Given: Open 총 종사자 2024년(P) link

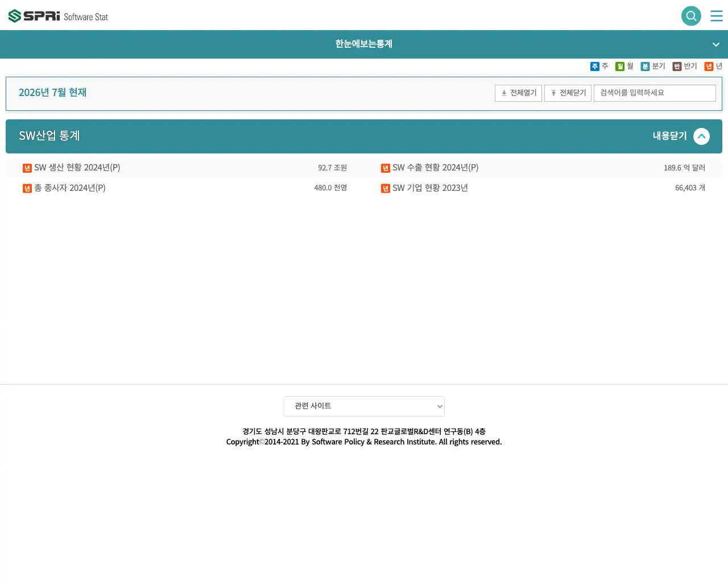Looking at the screenshot, I should 69,188.
